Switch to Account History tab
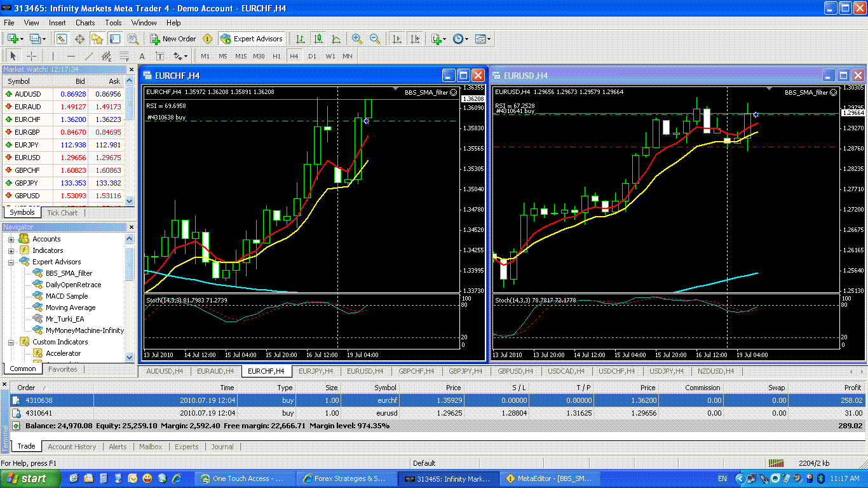868x488 pixels. tap(72, 447)
